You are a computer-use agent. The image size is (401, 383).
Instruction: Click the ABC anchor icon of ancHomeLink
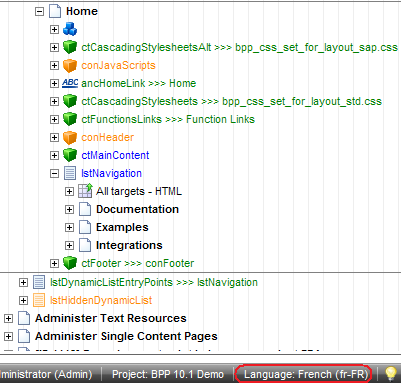(70, 83)
